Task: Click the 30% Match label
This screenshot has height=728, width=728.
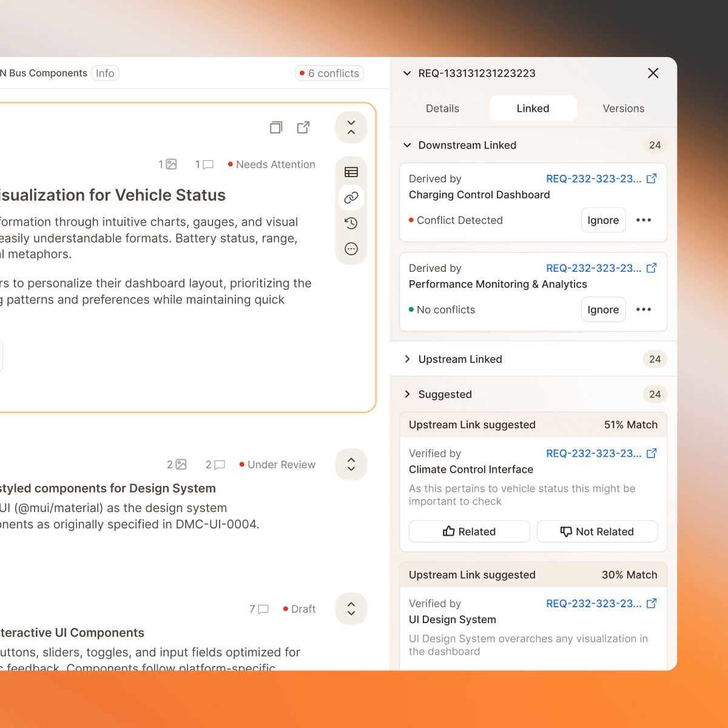Action: pyautogui.click(x=630, y=575)
